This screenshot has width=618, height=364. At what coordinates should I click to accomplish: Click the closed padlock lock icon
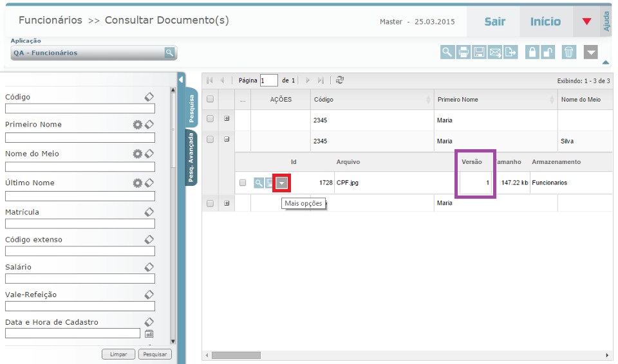point(532,53)
